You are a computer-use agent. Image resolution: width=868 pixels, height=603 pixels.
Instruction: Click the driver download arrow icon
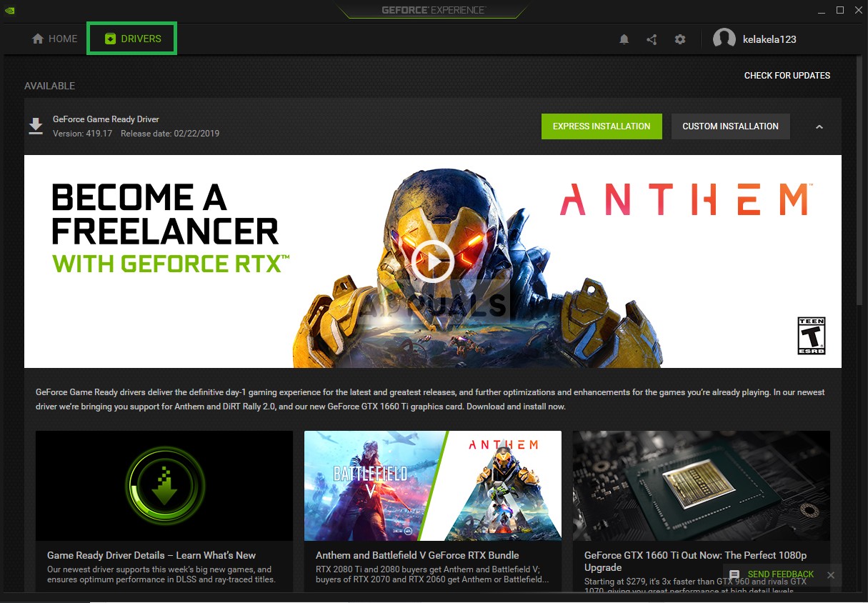(36, 126)
